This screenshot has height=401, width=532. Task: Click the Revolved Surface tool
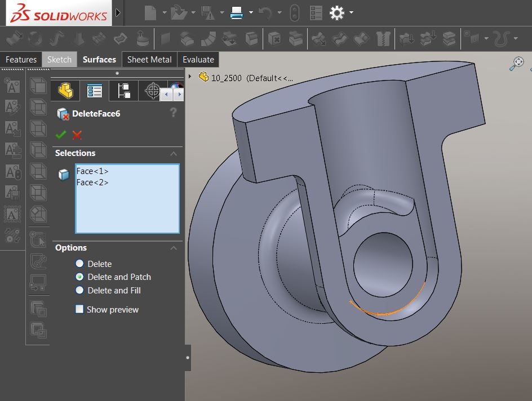tap(34, 39)
